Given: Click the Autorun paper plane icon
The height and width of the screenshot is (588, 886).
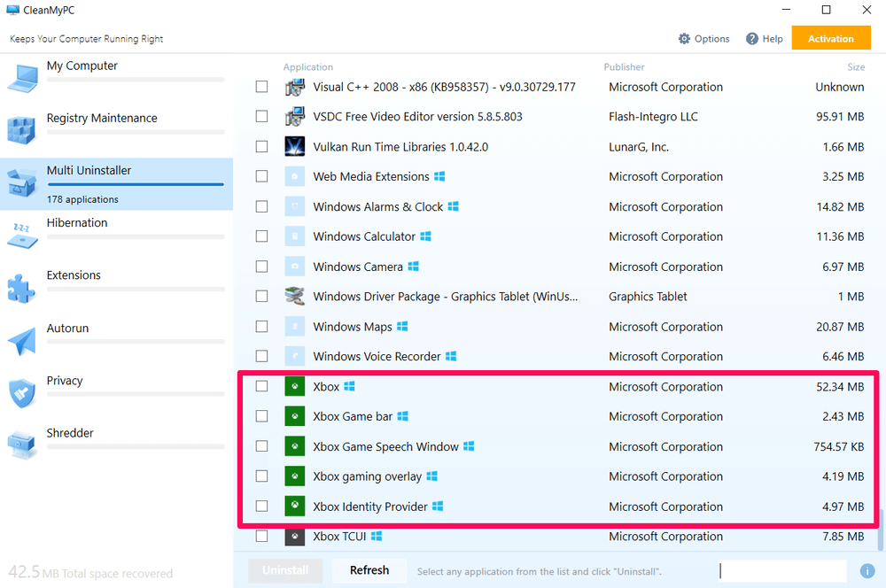Looking at the screenshot, I should tap(22, 339).
